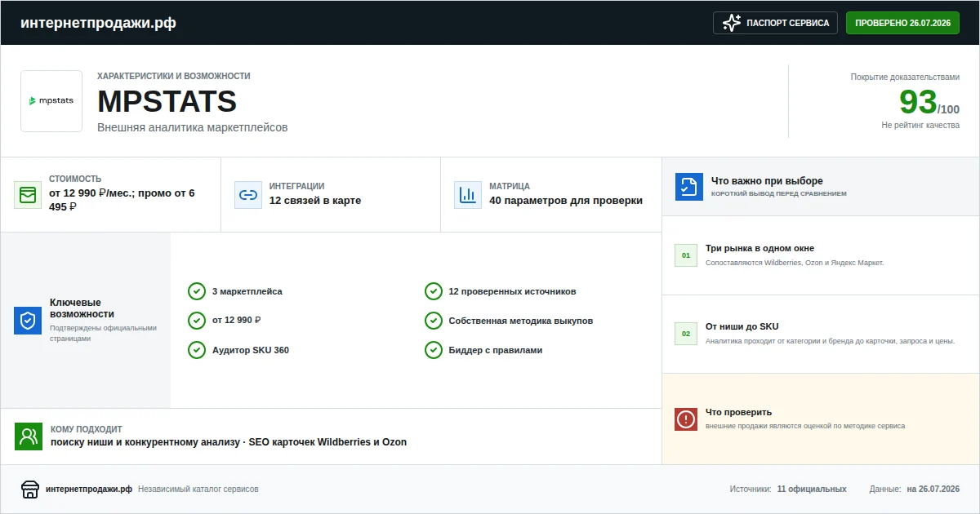Screen dimensions: 980x514
Task: Click the 'Что проверить' heading
Action: (738, 412)
